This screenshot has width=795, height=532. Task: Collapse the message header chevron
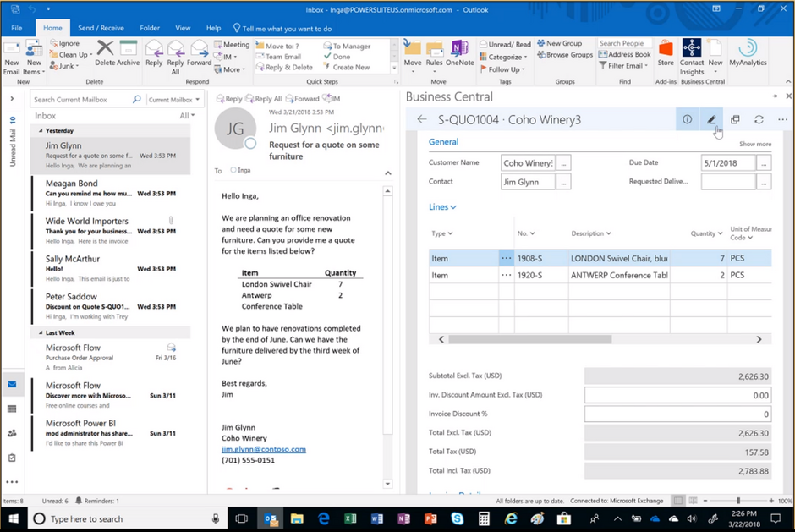pyautogui.click(x=388, y=173)
